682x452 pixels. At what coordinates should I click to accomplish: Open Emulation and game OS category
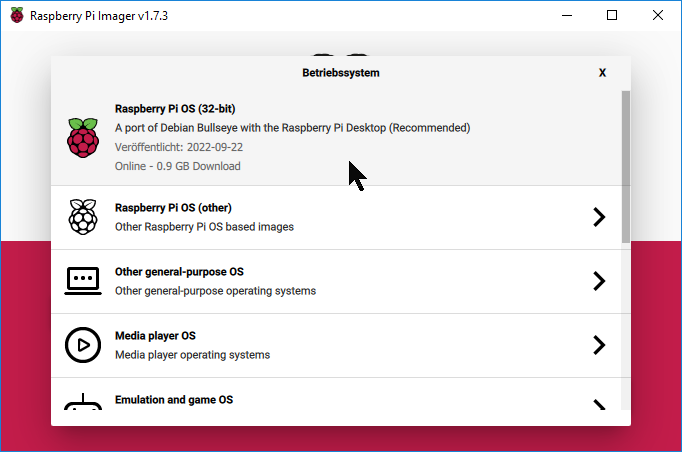[300, 400]
